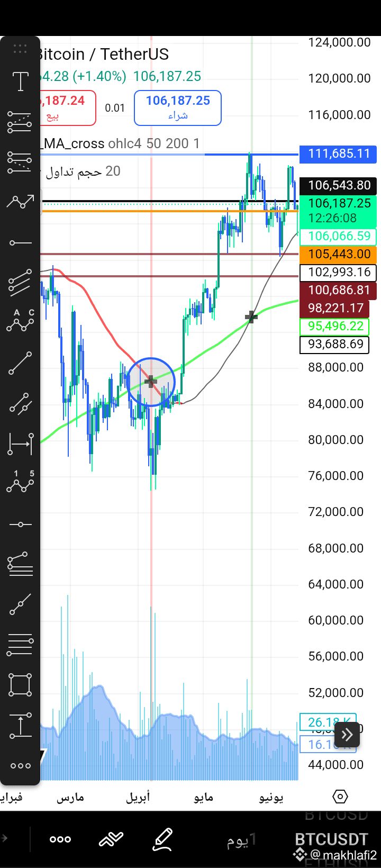
Task: Select the Parallel Channel tool
Action: (20, 403)
